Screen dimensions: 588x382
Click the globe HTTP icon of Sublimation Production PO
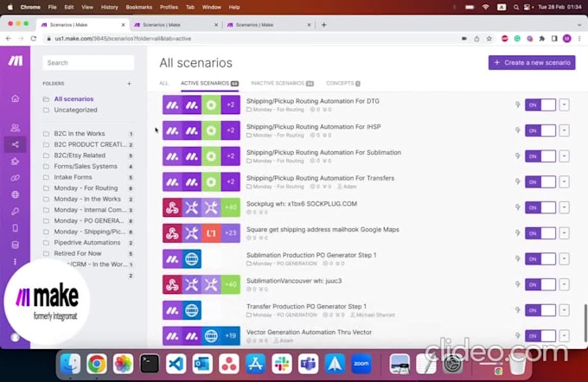click(x=192, y=259)
